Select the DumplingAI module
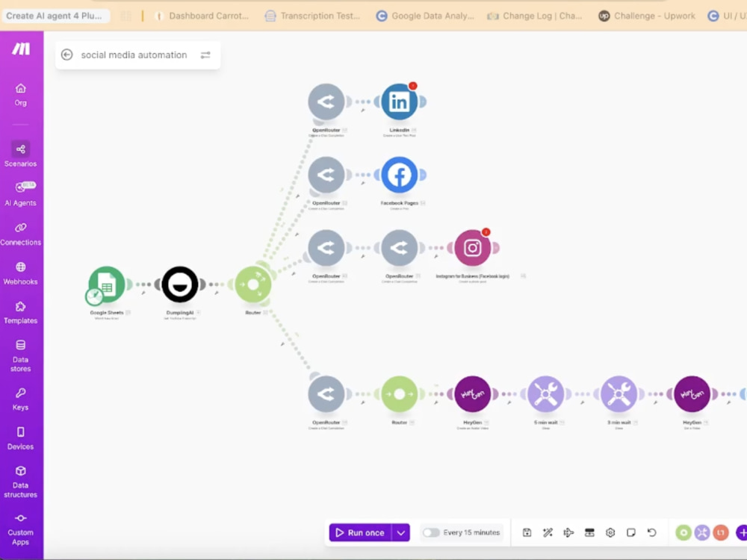The height and width of the screenshot is (560, 747). click(180, 284)
